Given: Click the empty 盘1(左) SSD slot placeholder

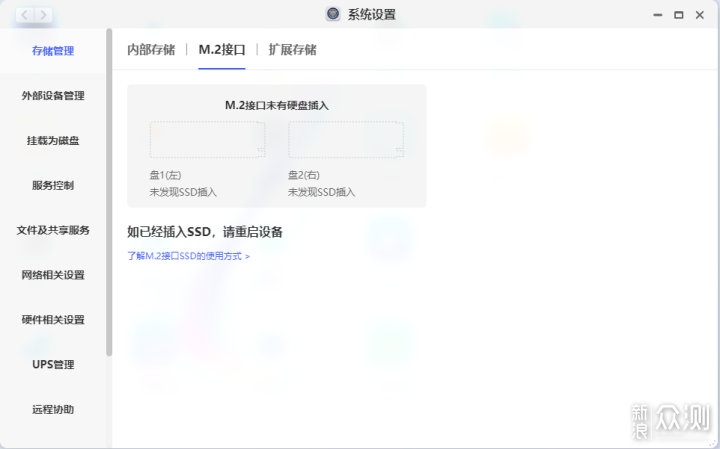Looking at the screenshot, I should click(x=208, y=140).
